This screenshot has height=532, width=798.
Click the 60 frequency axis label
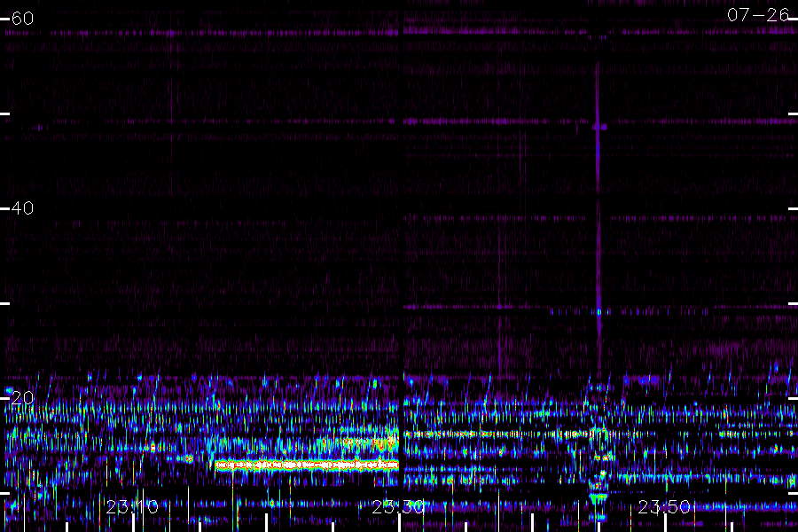tap(22, 19)
